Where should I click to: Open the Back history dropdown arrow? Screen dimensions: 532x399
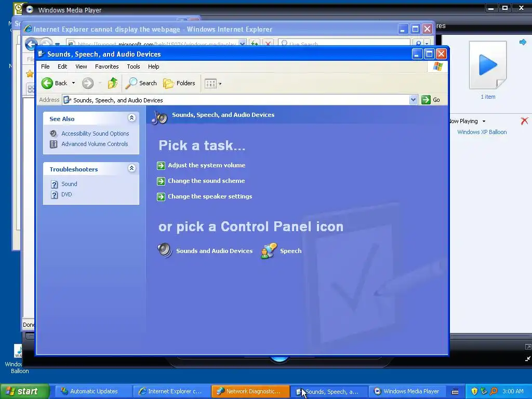(73, 83)
